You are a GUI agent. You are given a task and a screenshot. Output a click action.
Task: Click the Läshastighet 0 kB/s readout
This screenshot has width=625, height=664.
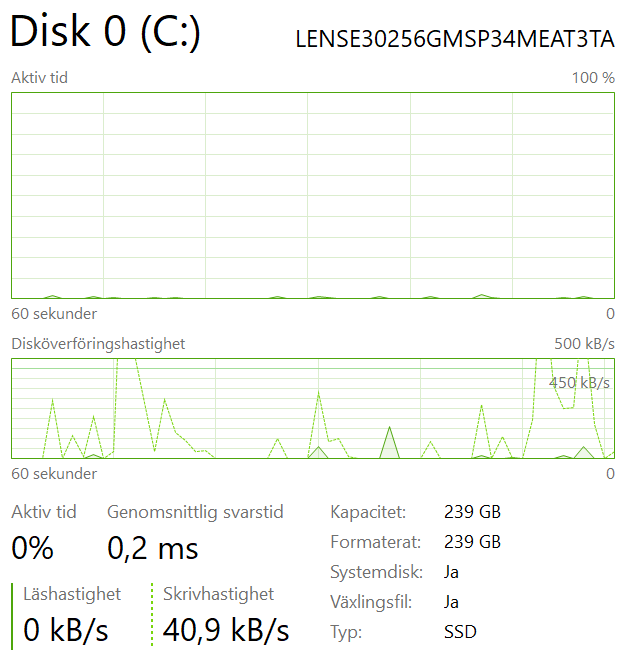tap(66, 630)
